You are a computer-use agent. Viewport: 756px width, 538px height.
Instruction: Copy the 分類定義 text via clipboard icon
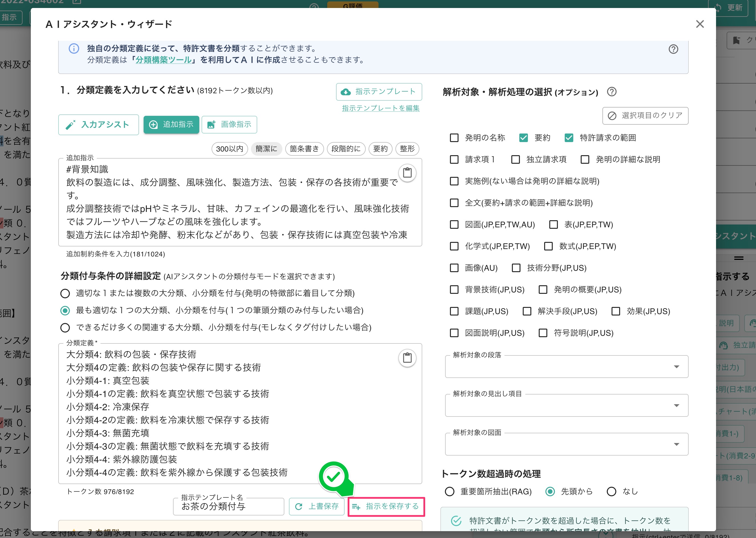407,358
